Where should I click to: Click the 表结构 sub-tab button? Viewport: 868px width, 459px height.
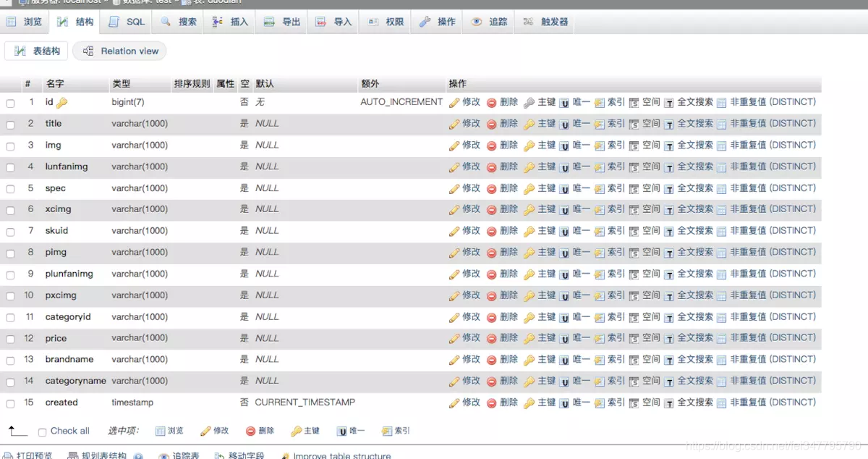pos(37,51)
